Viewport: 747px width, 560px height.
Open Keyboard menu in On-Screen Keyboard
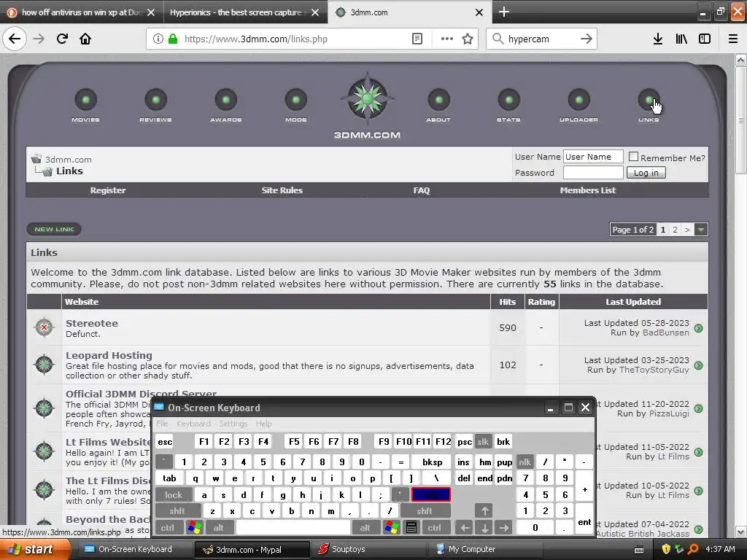click(x=193, y=424)
